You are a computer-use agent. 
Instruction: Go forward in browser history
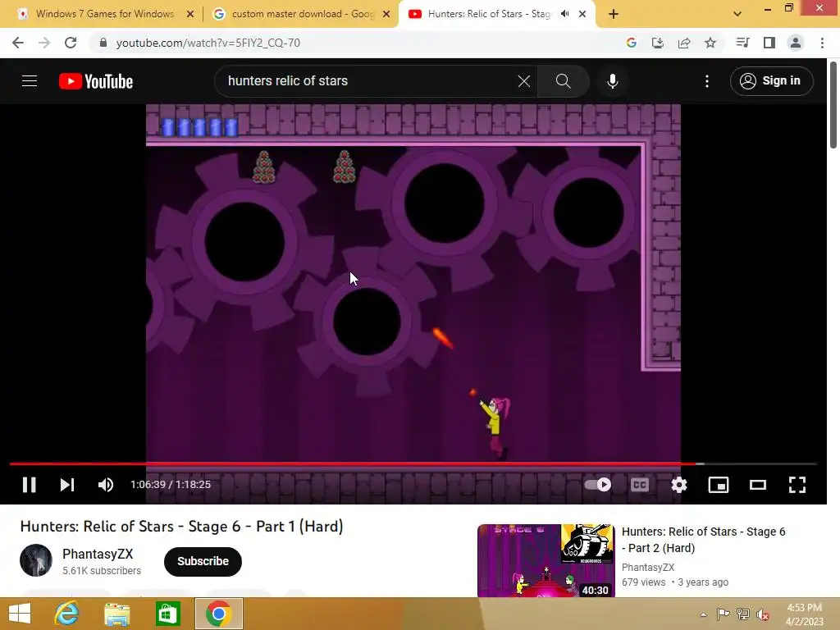44,43
